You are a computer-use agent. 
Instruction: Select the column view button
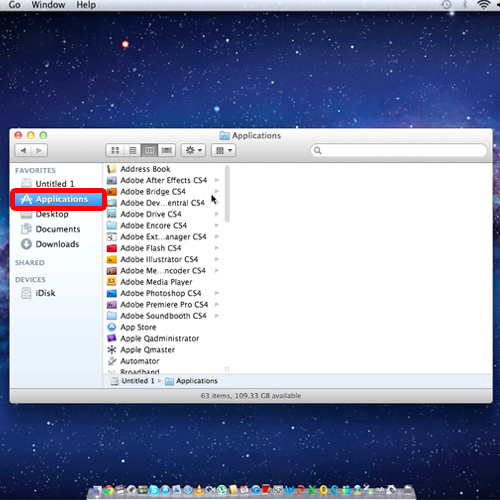click(149, 150)
